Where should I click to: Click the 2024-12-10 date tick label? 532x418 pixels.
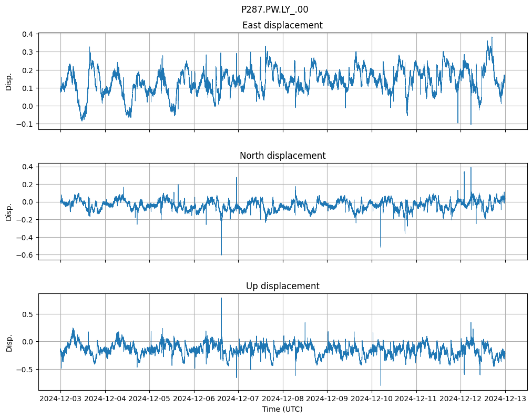tap(372, 399)
